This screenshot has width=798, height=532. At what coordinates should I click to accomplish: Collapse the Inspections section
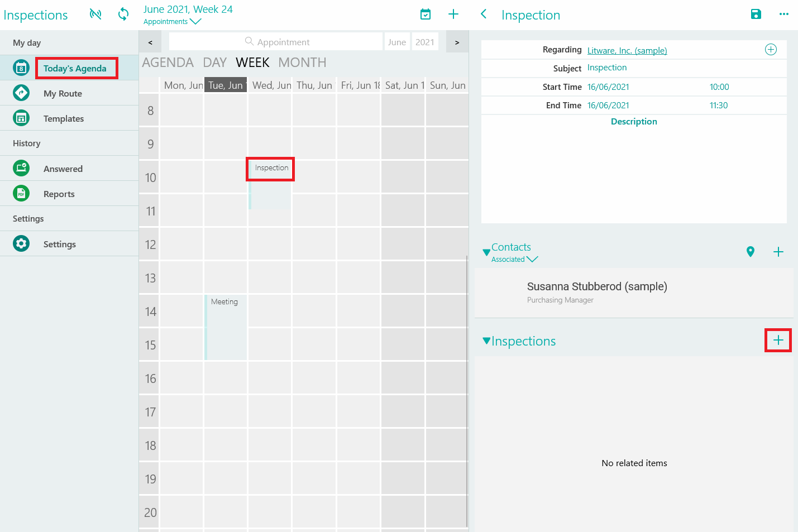(x=486, y=341)
